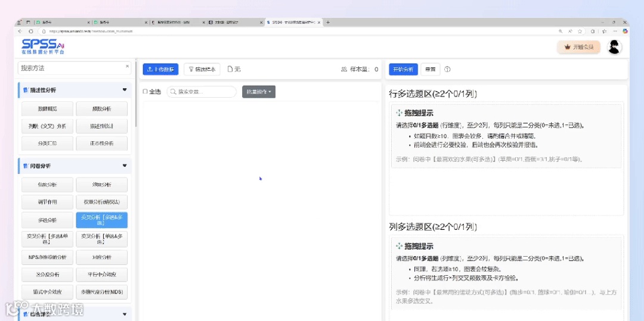The height and width of the screenshot is (321, 644).
Task: Select the 信度分析 method
Action: click(47, 185)
